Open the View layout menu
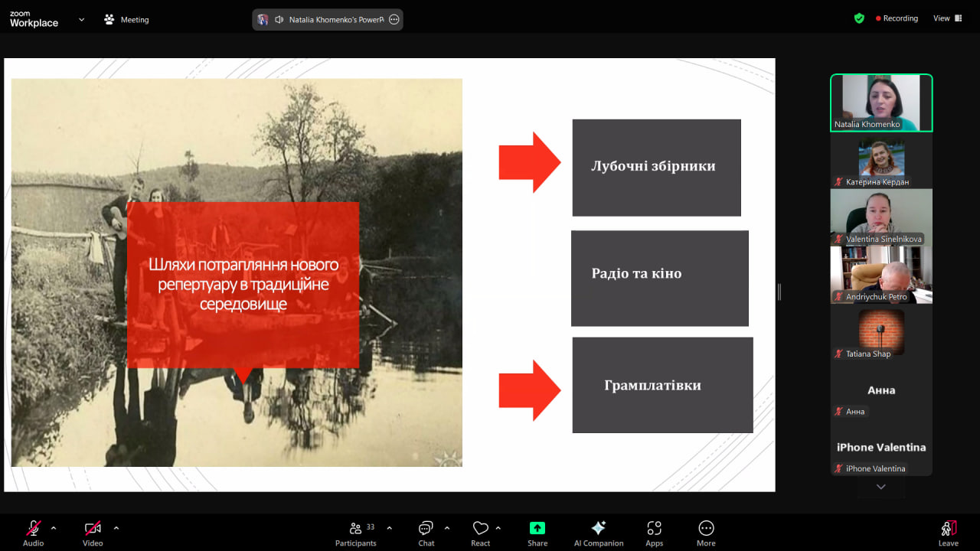 click(946, 18)
